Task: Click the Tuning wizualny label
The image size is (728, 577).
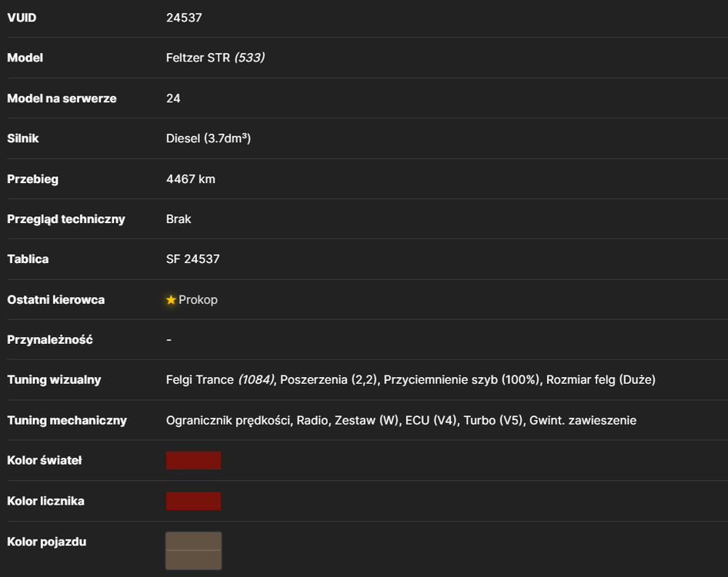Action: tap(54, 380)
